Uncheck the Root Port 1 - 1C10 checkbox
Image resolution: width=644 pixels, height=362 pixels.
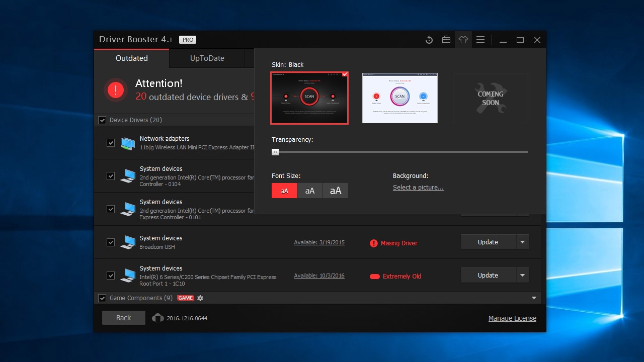coord(111,276)
